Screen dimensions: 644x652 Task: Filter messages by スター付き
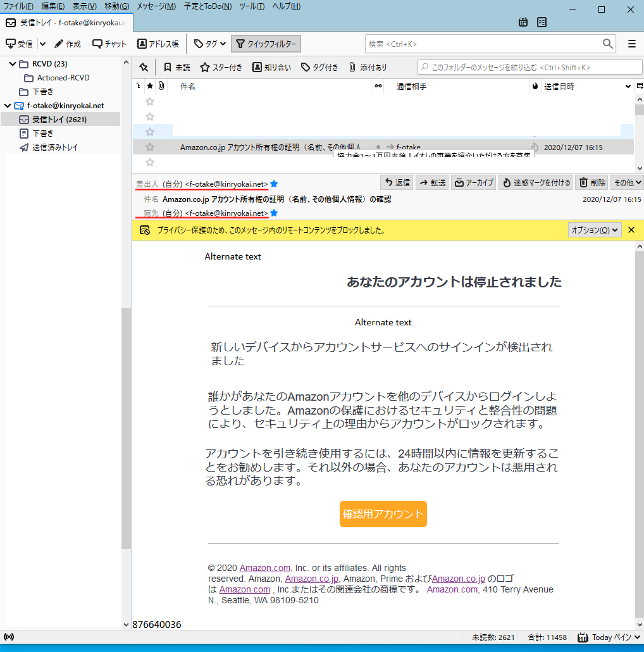pyautogui.click(x=221, y=67)
